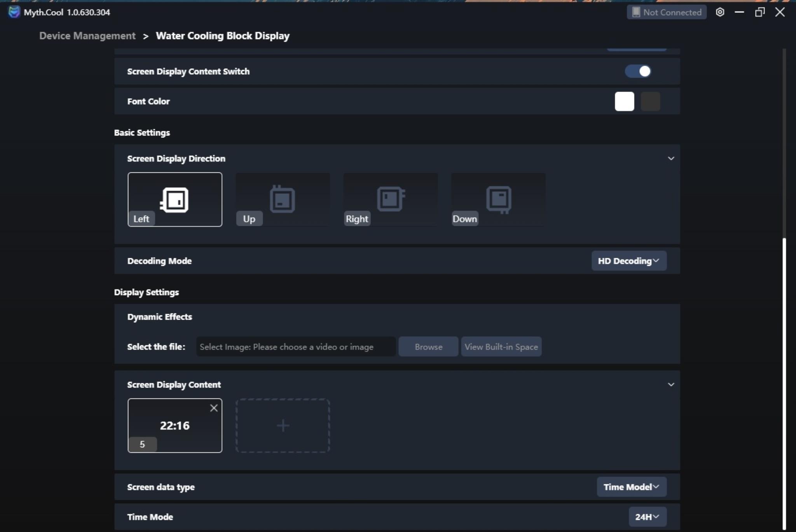The image size is (796, 532).
Task: Select the Right screen direction icon
Action: pos(391,200)
